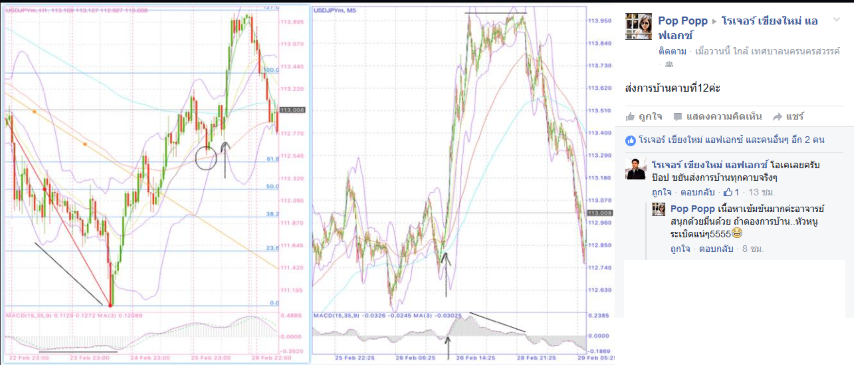
Task: Click ถูกใจ under the first comment
Action: [662, 192]
